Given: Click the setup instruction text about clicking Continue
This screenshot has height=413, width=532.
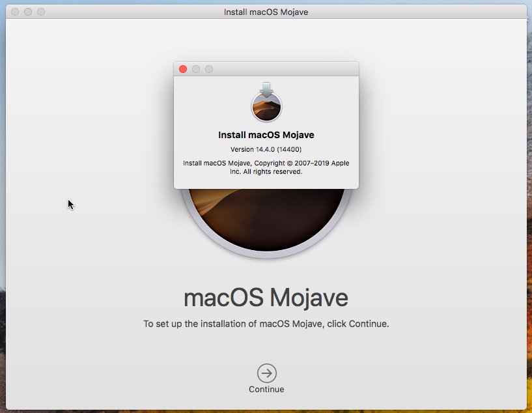Looking at the screenshot, I should (266, 324).
